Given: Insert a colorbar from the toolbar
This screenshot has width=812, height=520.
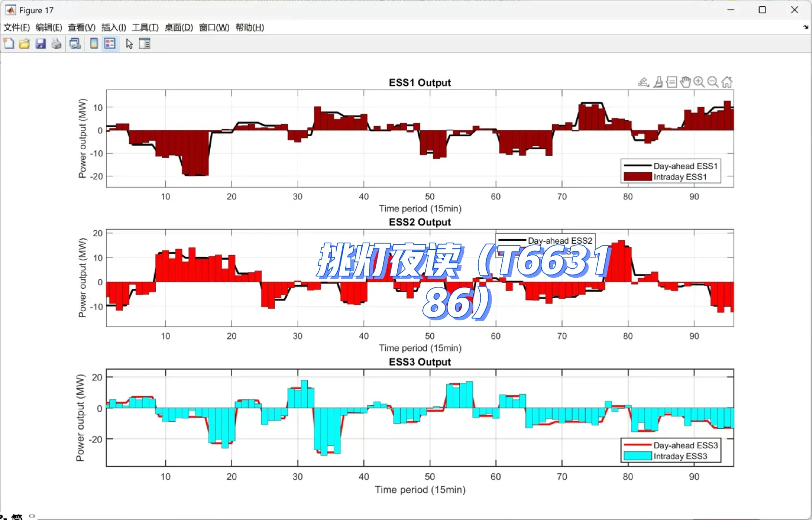Looking at the screenshot, I should tap(94, 44).
